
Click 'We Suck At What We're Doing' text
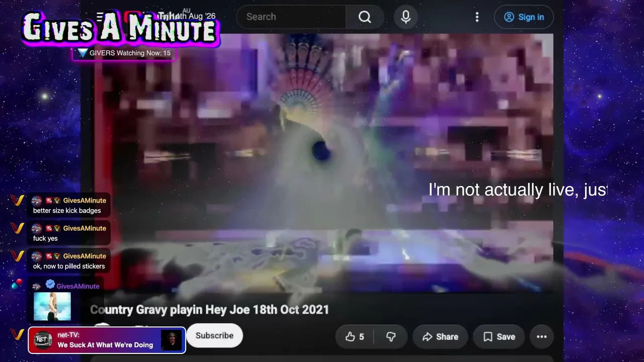[x=105, y=345]
